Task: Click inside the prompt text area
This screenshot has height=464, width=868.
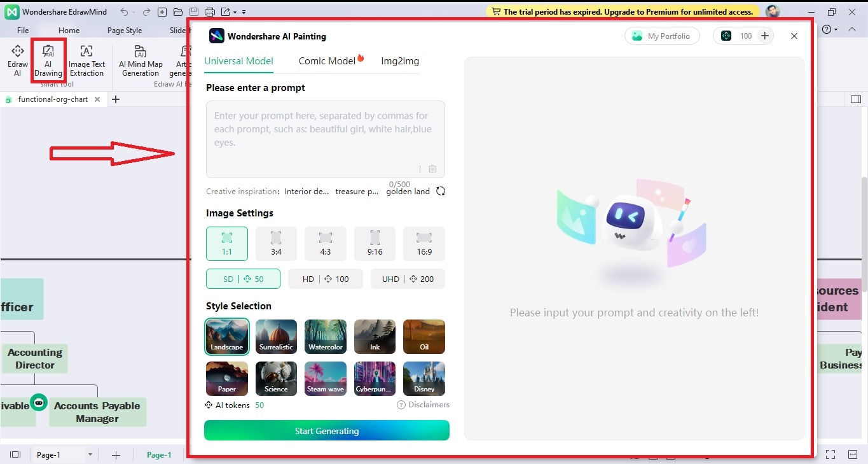Action: point(326,139)
